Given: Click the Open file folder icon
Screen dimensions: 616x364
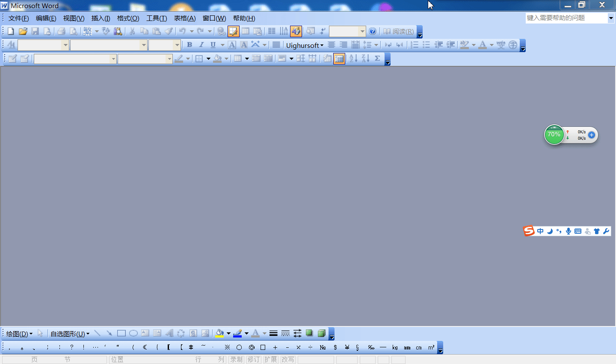Looking at the screenshot, I should coord(23,31).
